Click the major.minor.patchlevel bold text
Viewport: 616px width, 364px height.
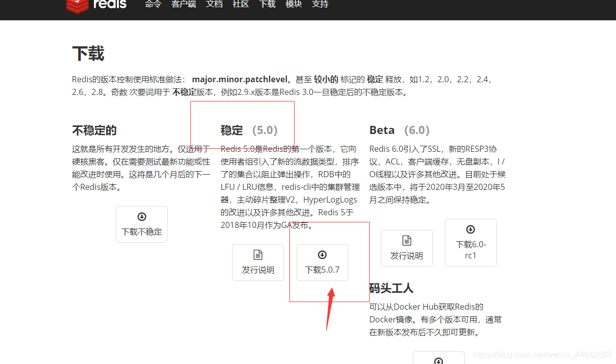(240, 80)
